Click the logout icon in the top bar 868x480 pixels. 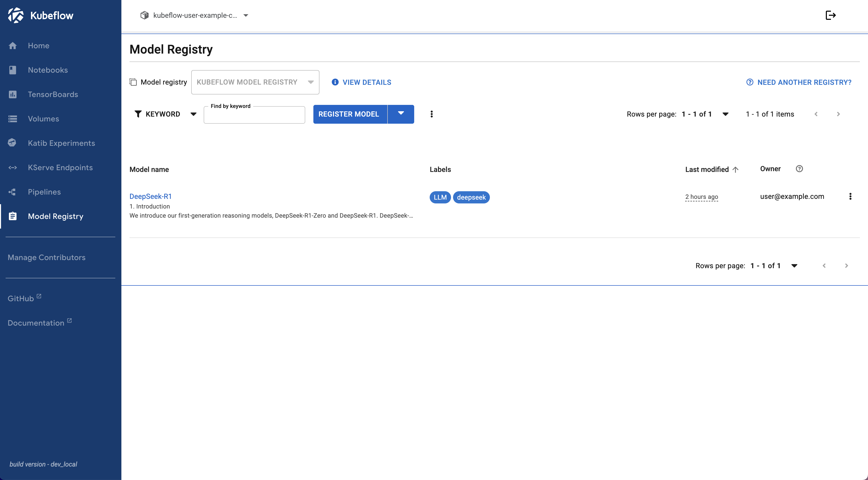pyautogui.click(x=831, y=15)
